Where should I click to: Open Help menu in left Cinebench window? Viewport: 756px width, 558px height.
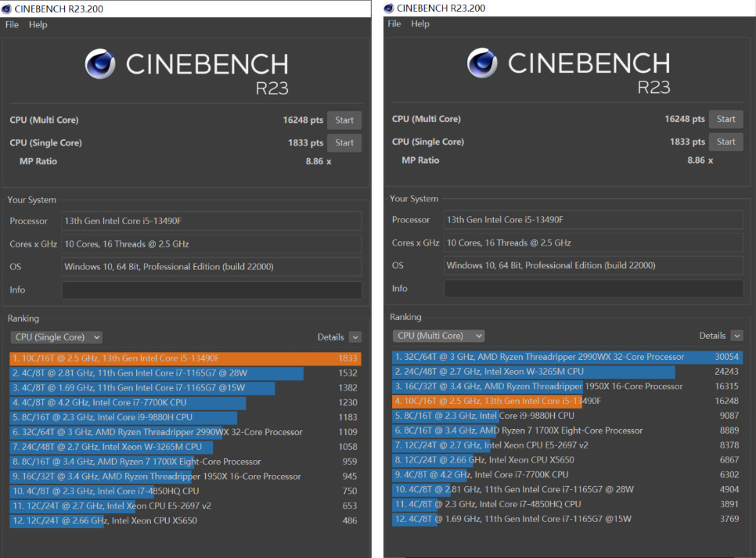click(38, 24)
